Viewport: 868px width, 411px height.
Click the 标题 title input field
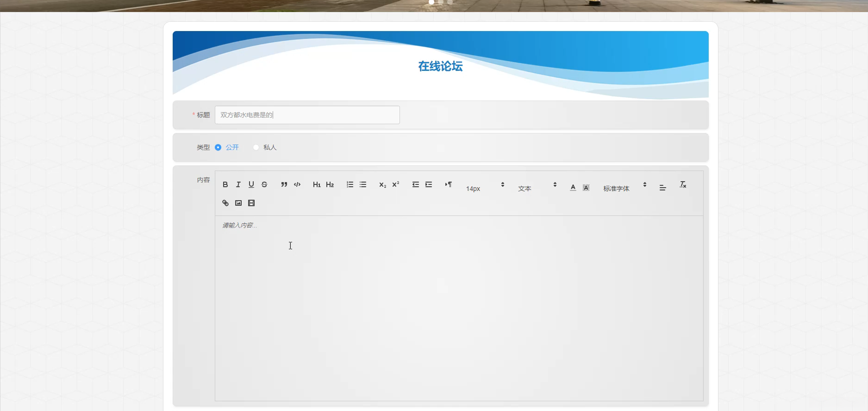(x=307, y=115)
